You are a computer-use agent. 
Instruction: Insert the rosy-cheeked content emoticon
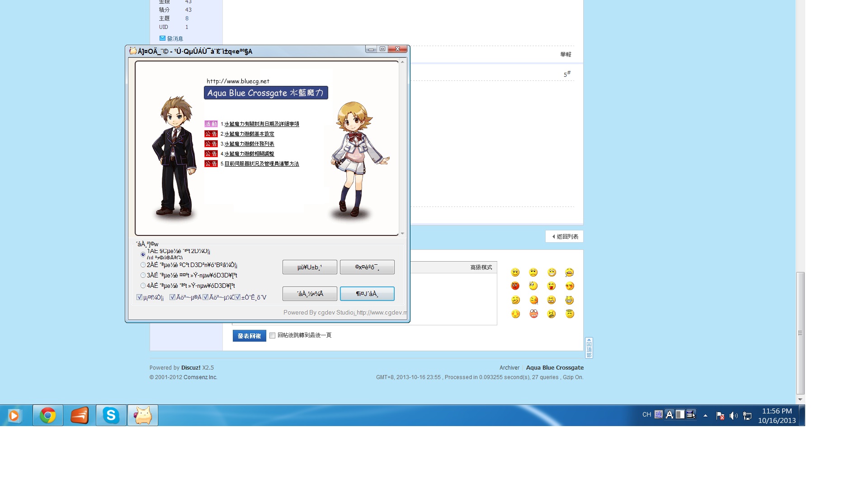pyautogui.click(x=515, y=314)
